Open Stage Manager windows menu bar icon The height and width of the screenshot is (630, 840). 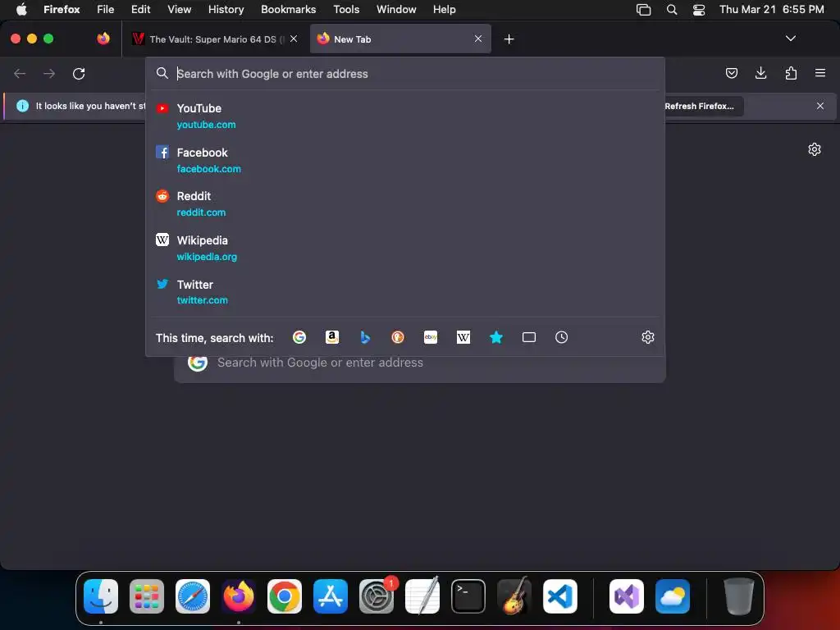643,10
